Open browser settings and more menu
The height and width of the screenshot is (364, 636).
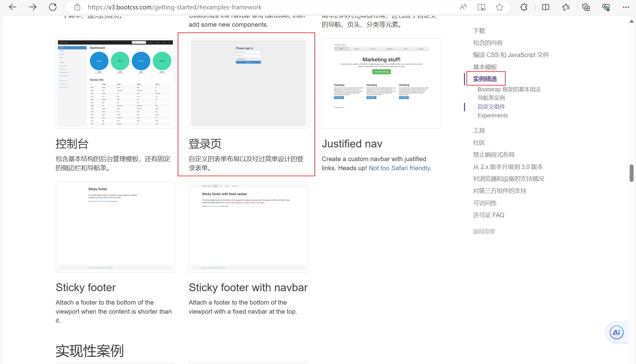point(626,7)
